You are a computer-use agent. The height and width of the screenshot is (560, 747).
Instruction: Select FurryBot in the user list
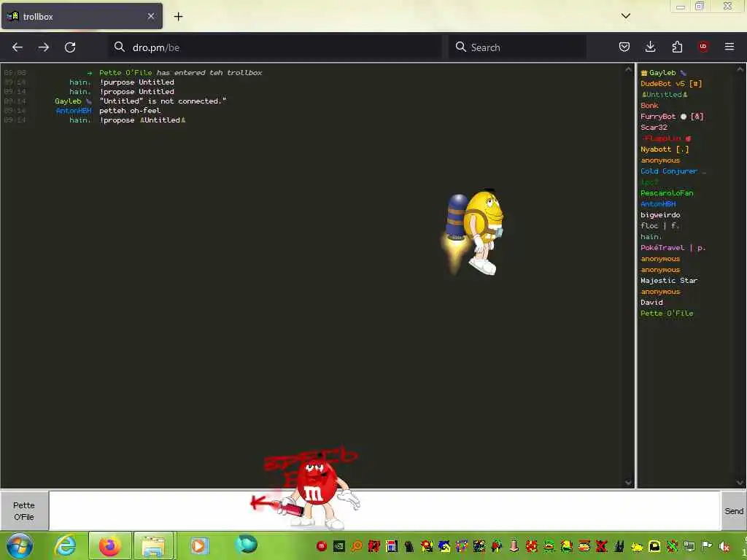[x=672, y=117]
